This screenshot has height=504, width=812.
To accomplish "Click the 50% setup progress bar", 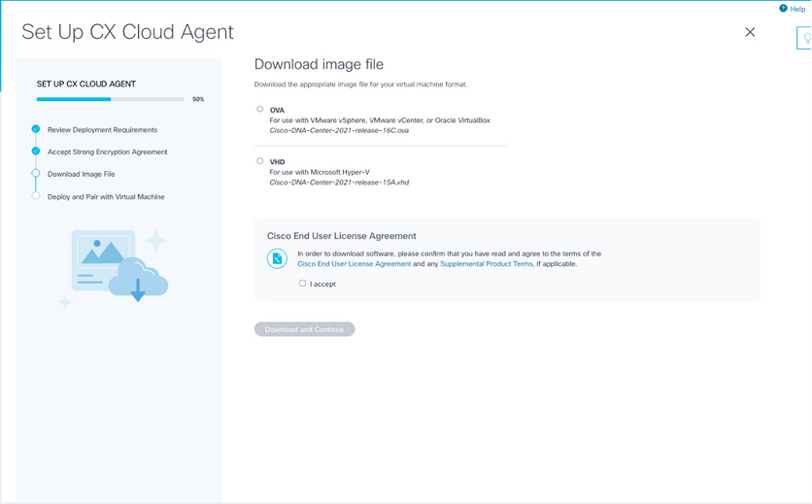I will point(111,99).
